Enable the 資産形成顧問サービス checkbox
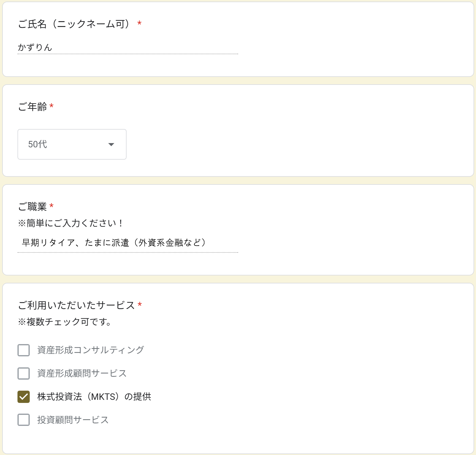The height and width of the screenshot is (455, 476). click(24, 373)
